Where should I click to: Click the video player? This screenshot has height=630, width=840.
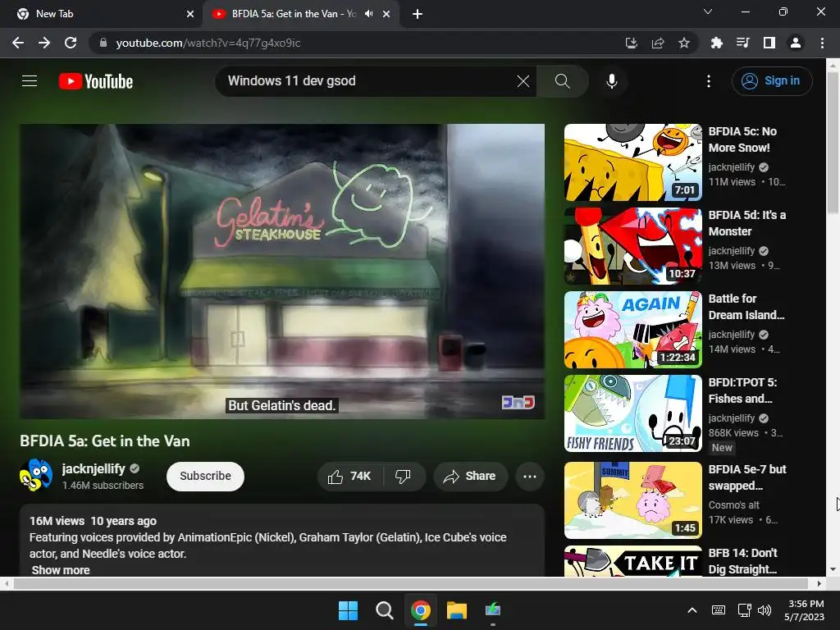coord(282,271)
